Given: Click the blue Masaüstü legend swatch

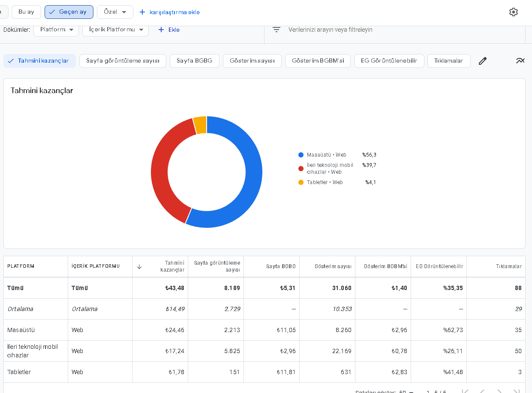Looking at the screenshot, I should click(301, 155).
